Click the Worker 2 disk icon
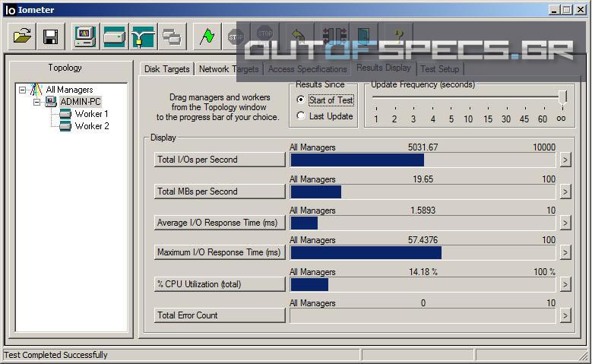 pos(65,125)
